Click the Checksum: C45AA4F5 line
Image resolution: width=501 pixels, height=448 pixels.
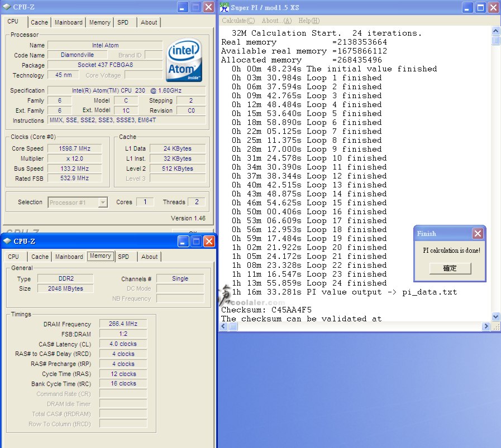point(266,310)
